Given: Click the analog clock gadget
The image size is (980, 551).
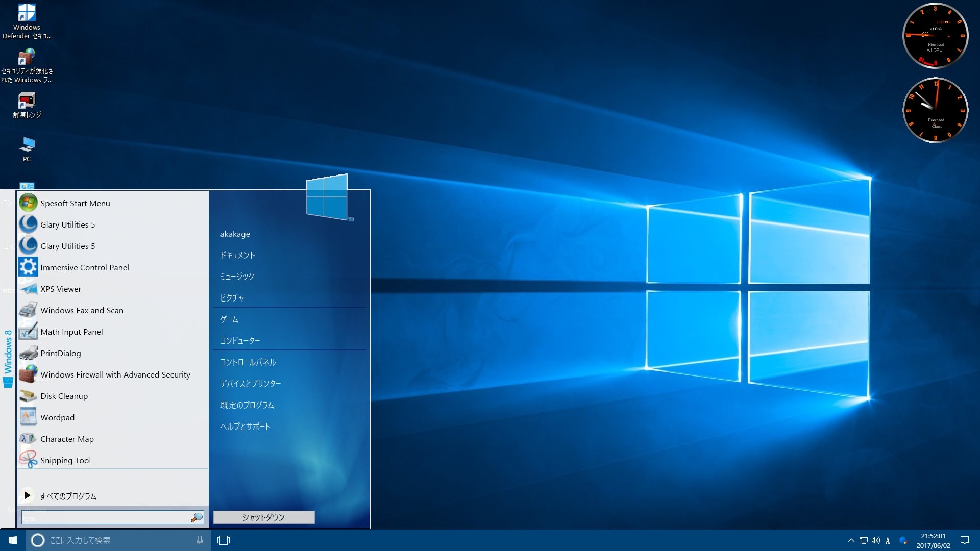Looking at the screenshot, I should point(935,110).
